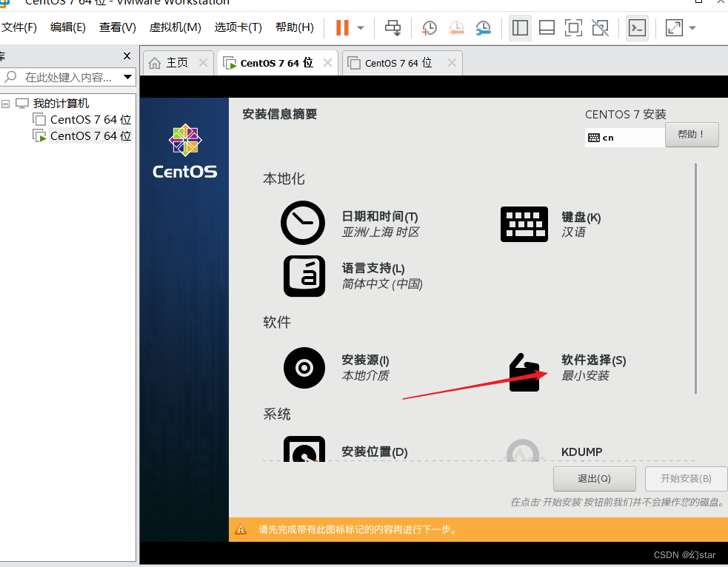The height and width of the screenshot is (567, 728).
Task: Click the 安装源(I) label
Action: pyautogui.click(x=365, y=360)
